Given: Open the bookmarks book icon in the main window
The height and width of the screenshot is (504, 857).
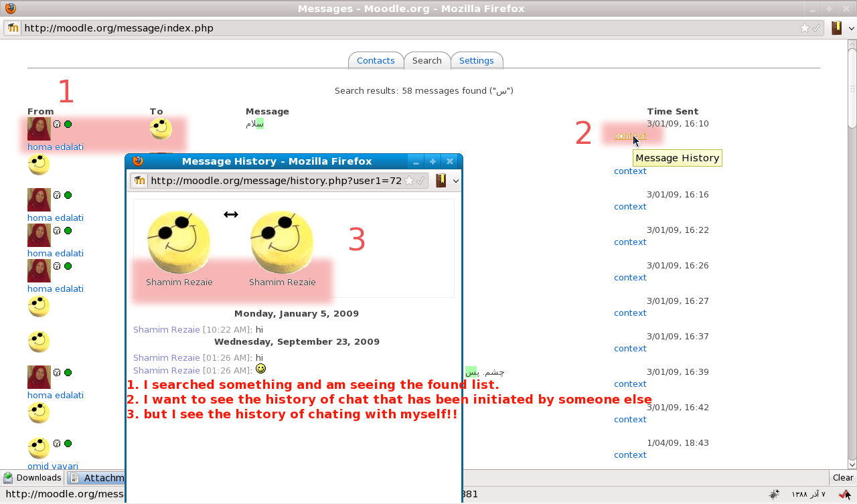Looking at the screenshot, I should (x=836, y=28).
